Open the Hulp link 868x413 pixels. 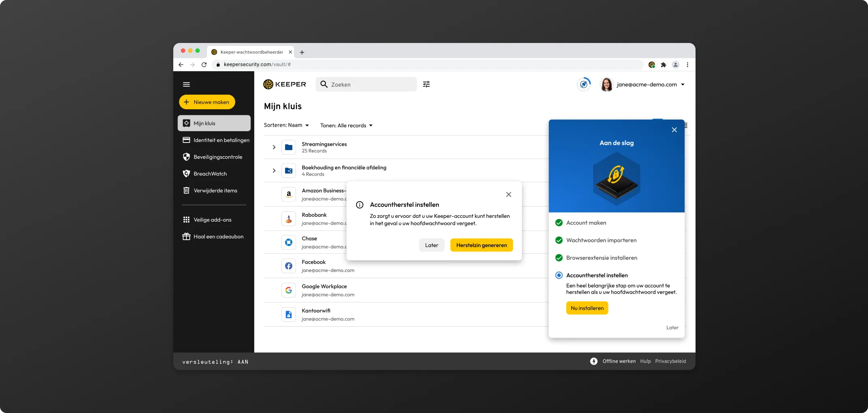coord(645,361)
